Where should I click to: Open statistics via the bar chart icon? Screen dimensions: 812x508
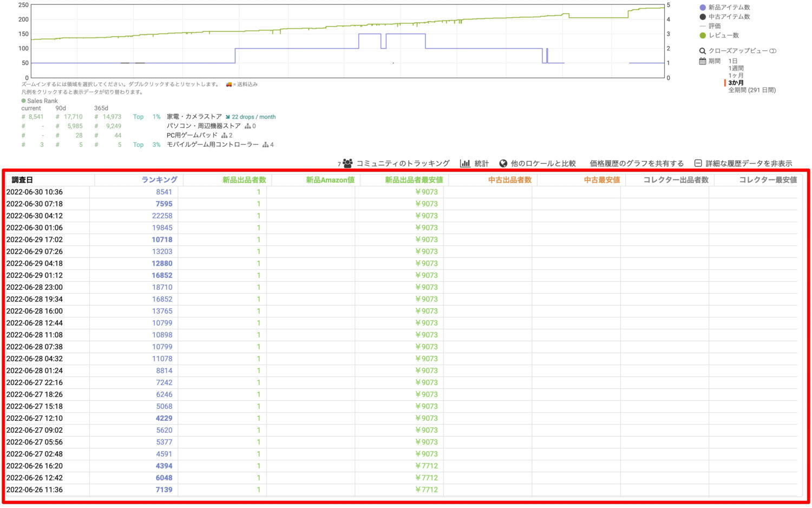pyautogui.click(x=465, y=163)
